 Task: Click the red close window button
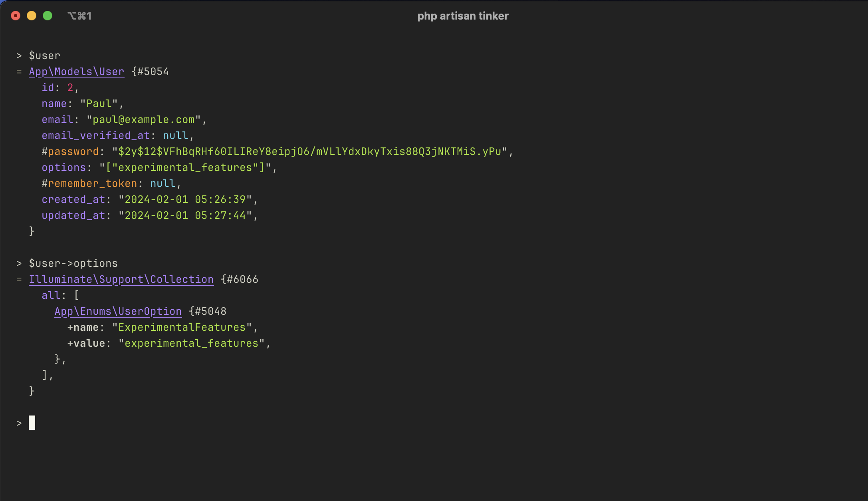coord(16,16)
